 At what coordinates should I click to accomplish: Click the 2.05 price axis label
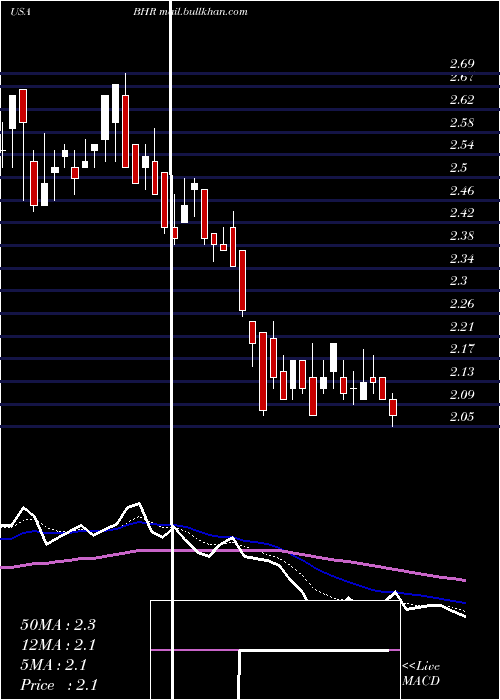[x=462, y=417]
